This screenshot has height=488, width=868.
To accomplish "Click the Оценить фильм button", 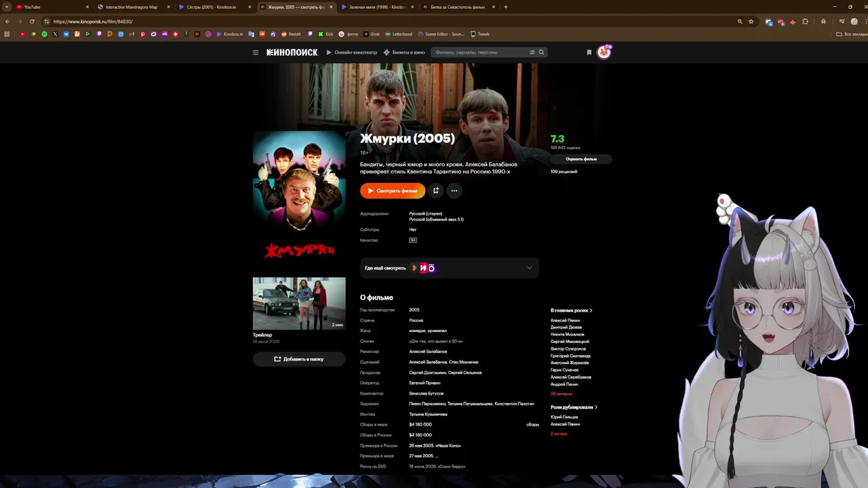I will pyautogui.click(x=581, y=159).
